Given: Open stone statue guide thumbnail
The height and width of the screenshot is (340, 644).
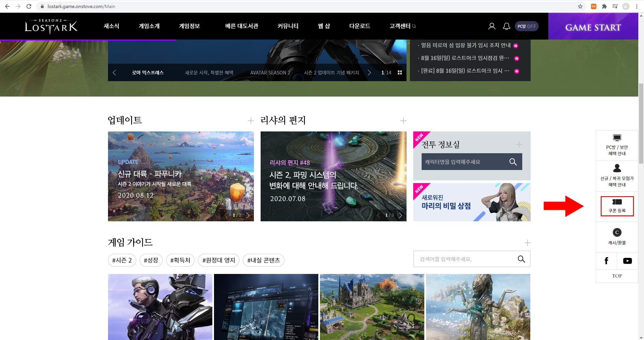Looking at the screenshot, I should tap(478, 307).
